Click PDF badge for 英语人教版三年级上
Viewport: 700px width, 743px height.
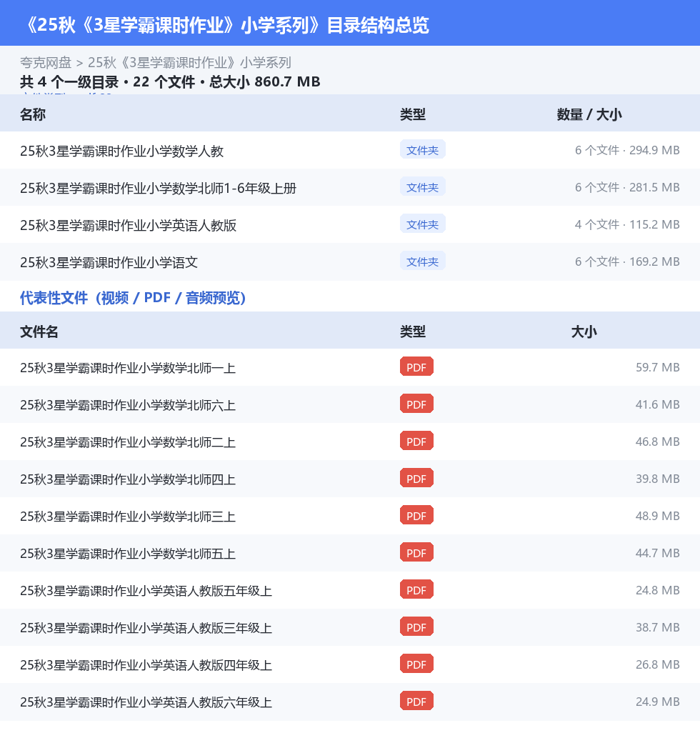(416, 627)
